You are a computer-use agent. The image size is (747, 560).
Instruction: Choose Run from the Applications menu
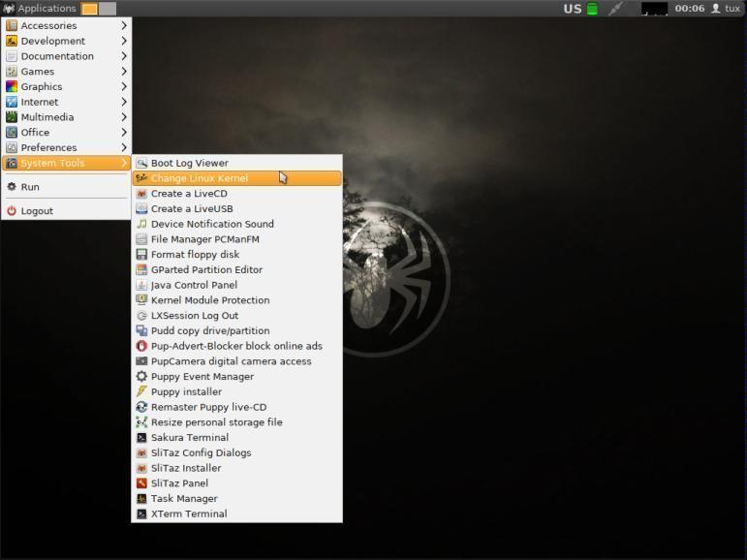tap(66, 187)
